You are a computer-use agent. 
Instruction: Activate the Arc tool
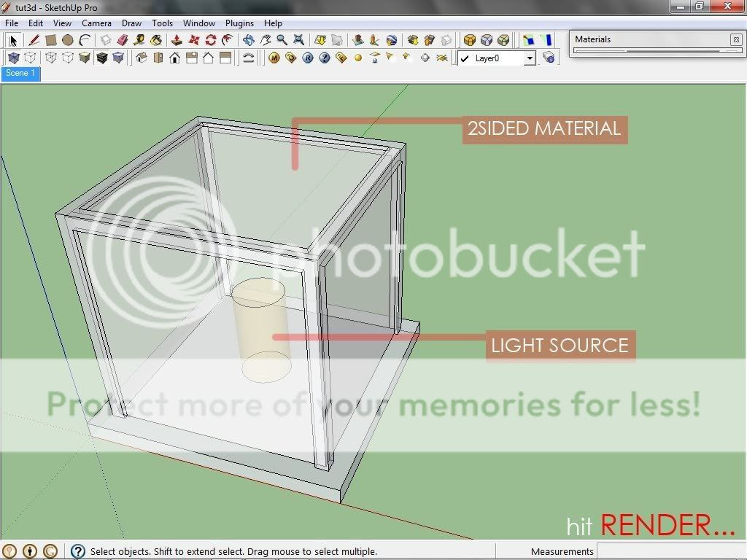[x=85, y=41]
